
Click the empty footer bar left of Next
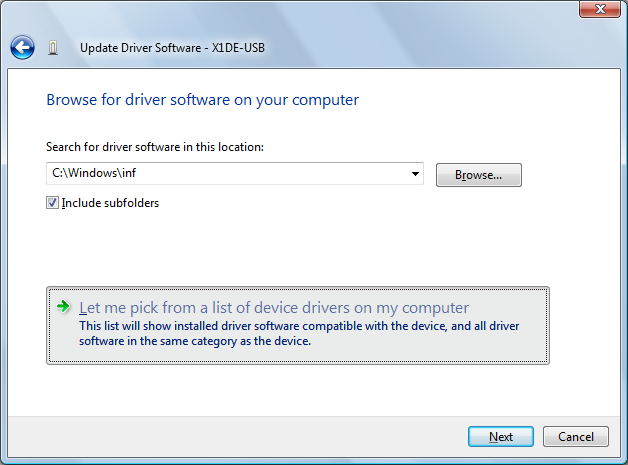click(x=236, y=437)
